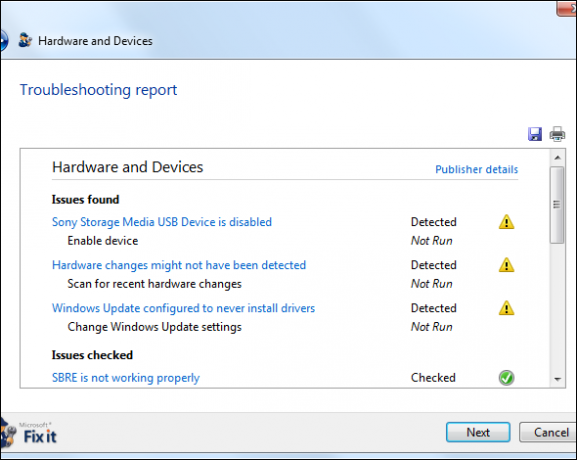Open Windows Update configured to never install drivers
Viewport: 577px width, 460px height.
coord(183,308)
